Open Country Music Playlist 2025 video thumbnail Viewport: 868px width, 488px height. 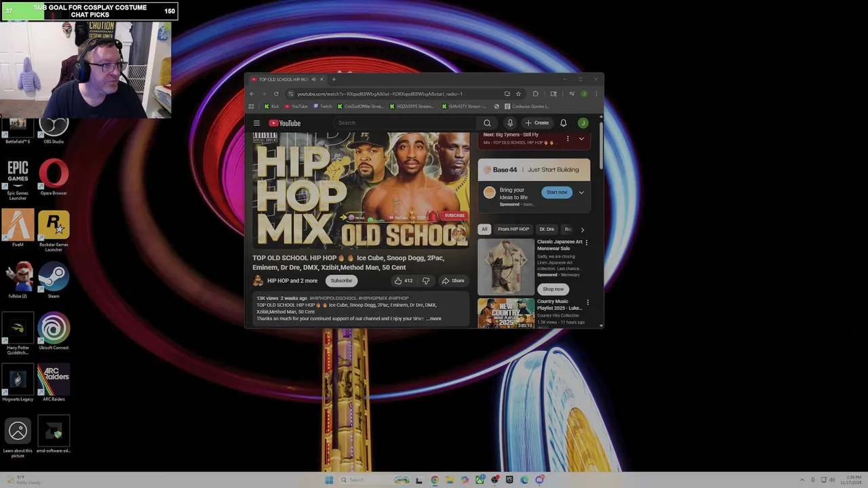pos(506,313)
